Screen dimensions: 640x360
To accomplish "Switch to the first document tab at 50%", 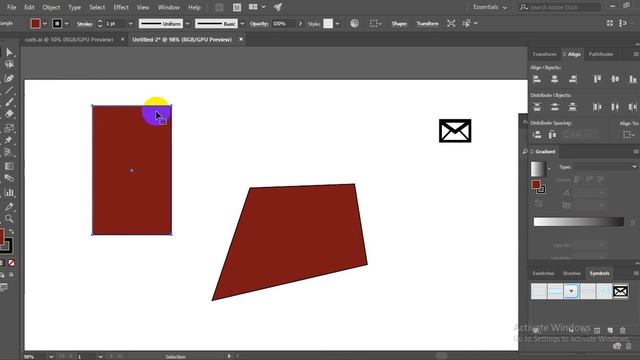I will pyautogui.click(x=69, y=40).
